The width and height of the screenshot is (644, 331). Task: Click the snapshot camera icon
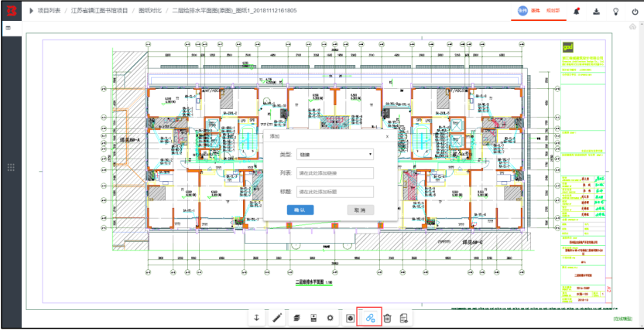pos(351,317)
